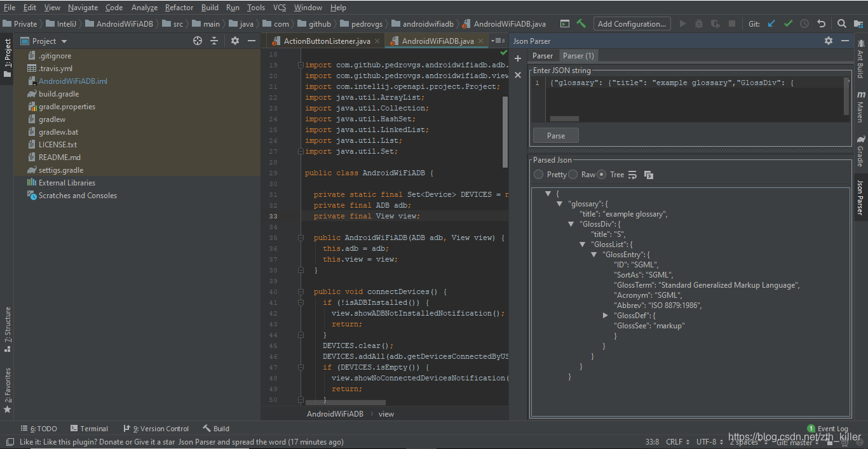868x449 pixels.
Task: Select "GlossTerm" row in the JSON tree
Action: (x=707, y=285)
